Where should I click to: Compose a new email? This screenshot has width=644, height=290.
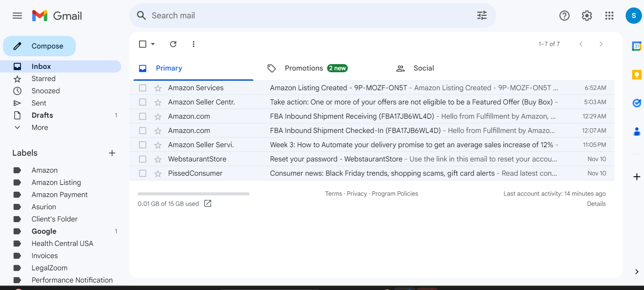pos(39,46)
